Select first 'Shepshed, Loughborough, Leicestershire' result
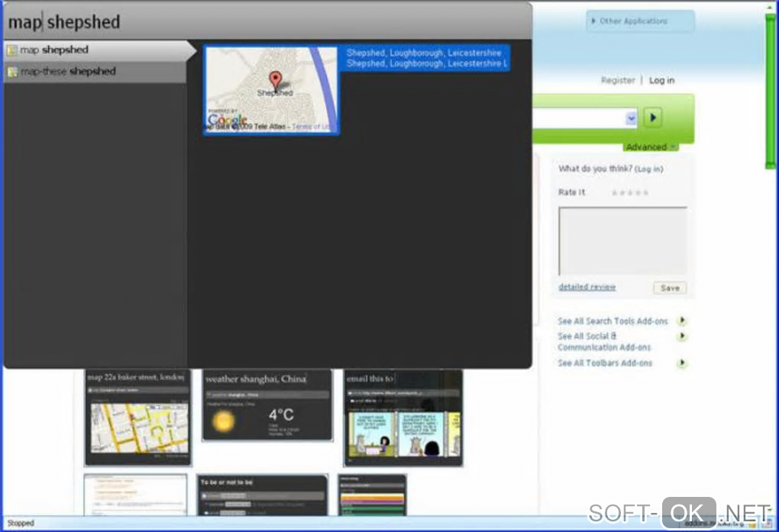 424,53
